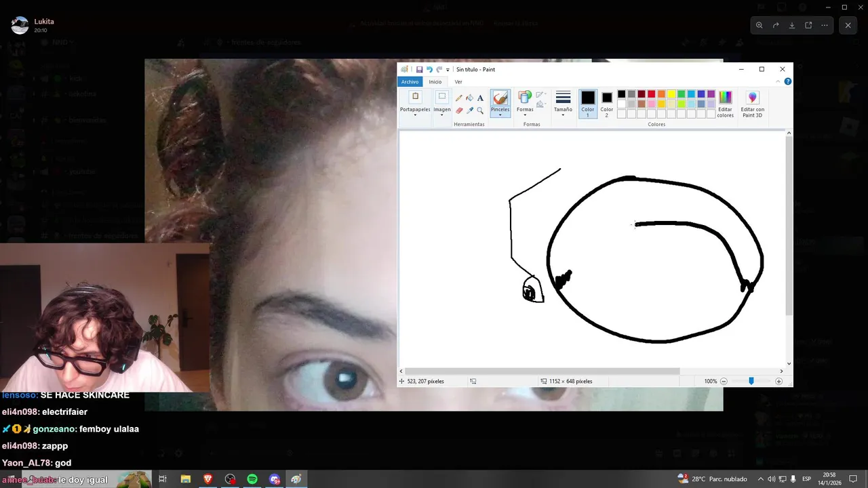Screen dimensions: 868x488
Task: Click open-in-browser icon in viewer toolbar
Action: (x=808, y=25)
